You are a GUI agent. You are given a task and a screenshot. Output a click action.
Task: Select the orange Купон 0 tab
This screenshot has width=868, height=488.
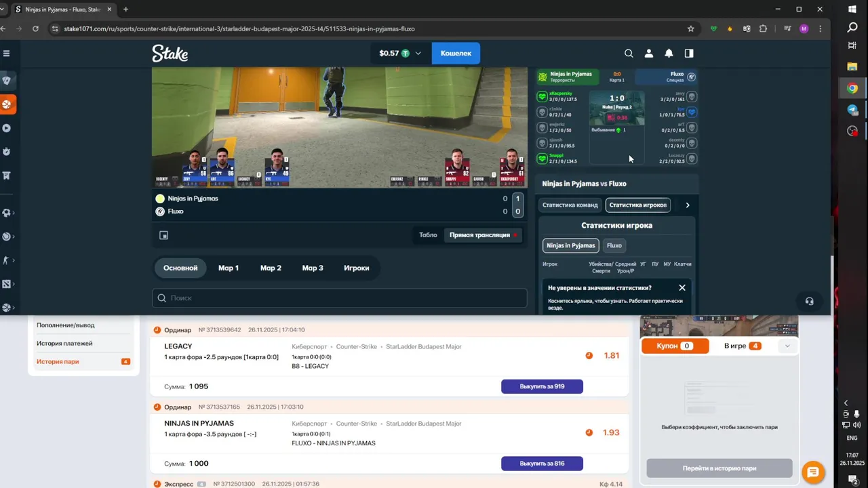[x=675, y=346]
